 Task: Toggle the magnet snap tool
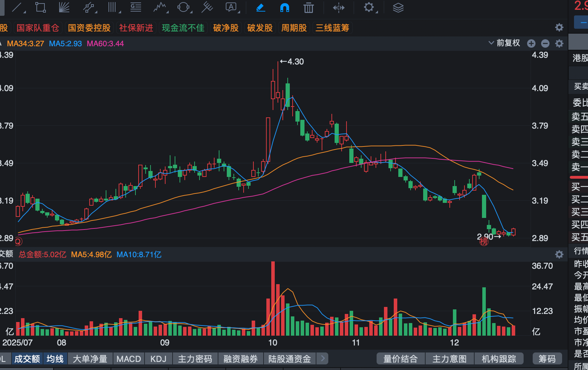[285, 7]
